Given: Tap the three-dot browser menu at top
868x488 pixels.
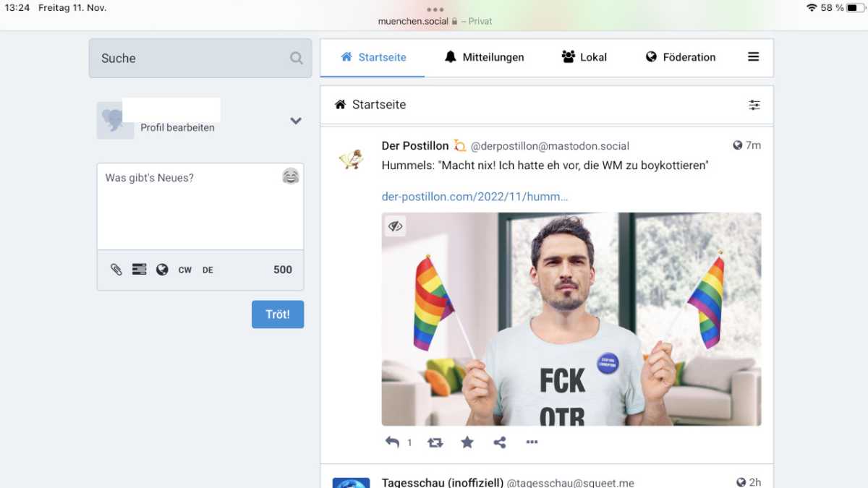Looking at the screenshot, I should [434, 9].
